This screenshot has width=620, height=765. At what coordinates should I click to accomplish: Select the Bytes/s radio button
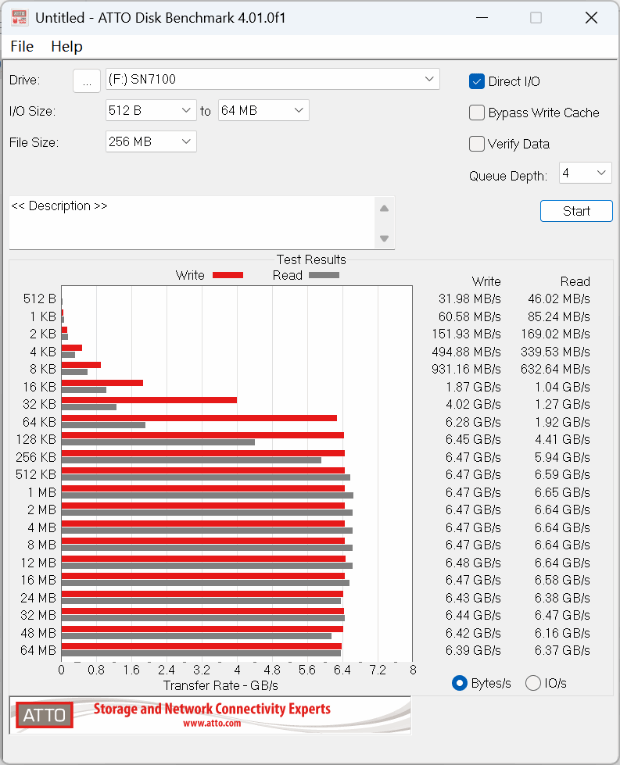(x=459, y=683)
